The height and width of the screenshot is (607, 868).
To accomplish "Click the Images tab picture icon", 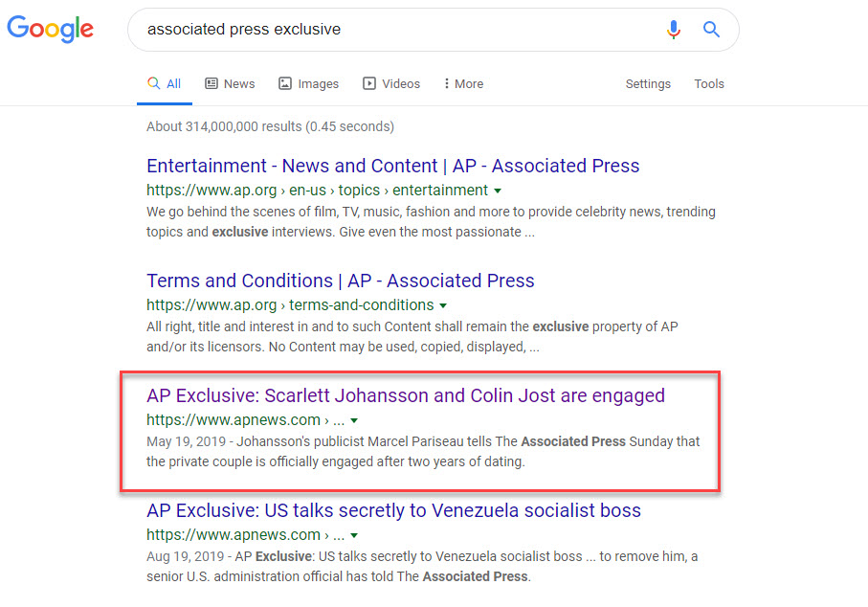I will pos(284,84).
